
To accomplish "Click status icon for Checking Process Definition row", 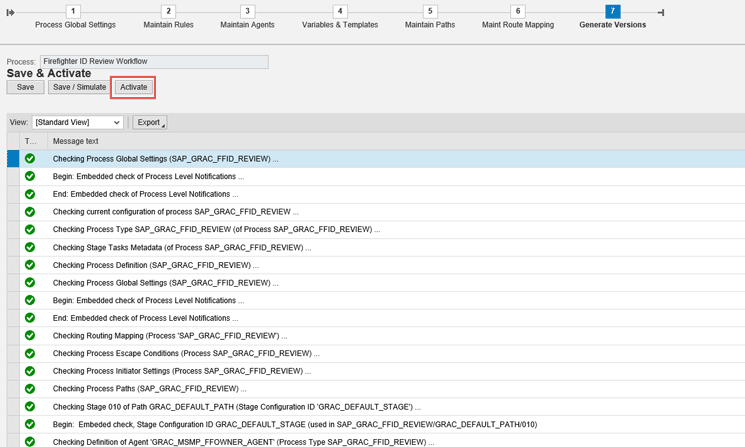I will click(30, 265).
